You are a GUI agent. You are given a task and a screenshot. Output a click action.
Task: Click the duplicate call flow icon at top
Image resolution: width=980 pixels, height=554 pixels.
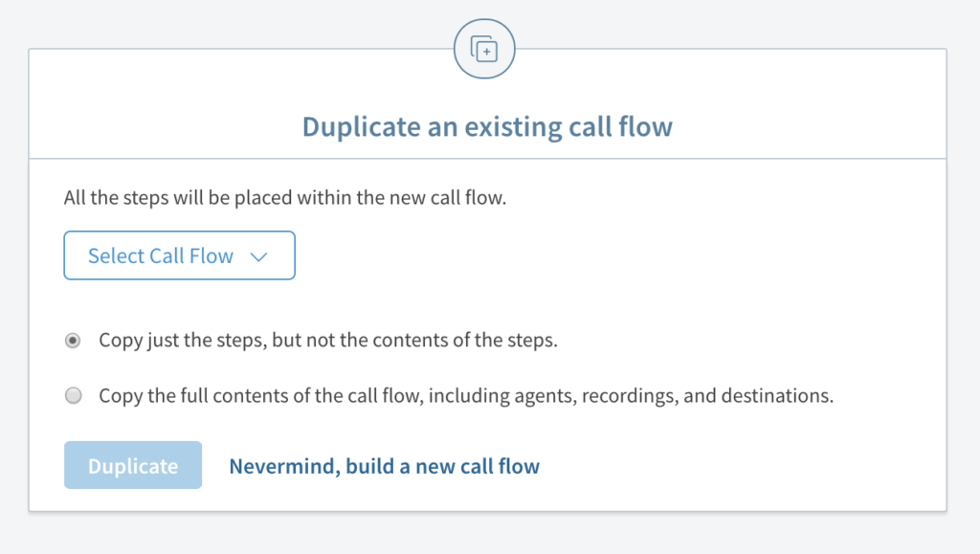(x=484, y=48)
